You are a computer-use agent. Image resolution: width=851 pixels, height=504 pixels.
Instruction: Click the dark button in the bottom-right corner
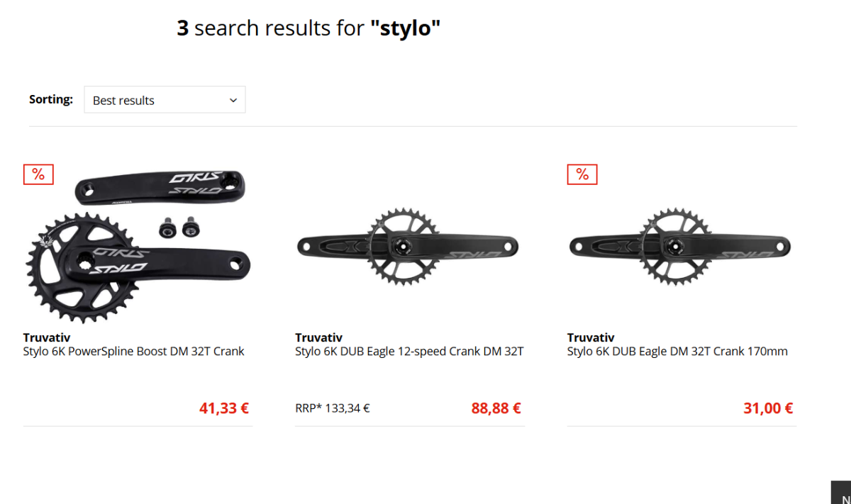(x=842, y=493)
